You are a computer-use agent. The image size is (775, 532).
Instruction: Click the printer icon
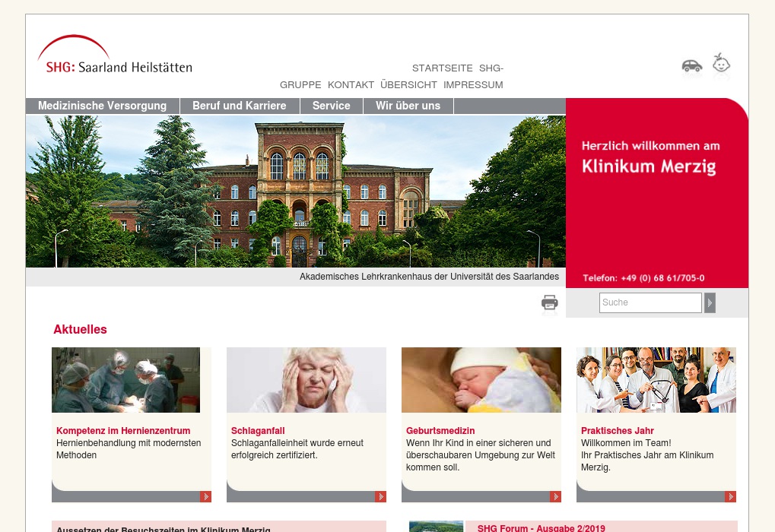coord(549,303)
